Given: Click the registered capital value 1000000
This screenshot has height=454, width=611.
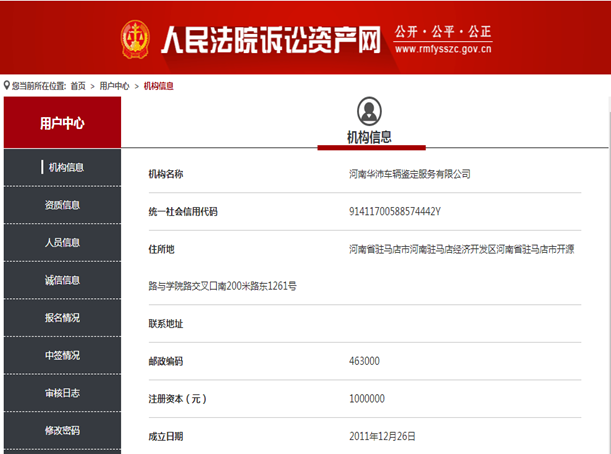Looking at the screenshot, I should click(367, 399).
